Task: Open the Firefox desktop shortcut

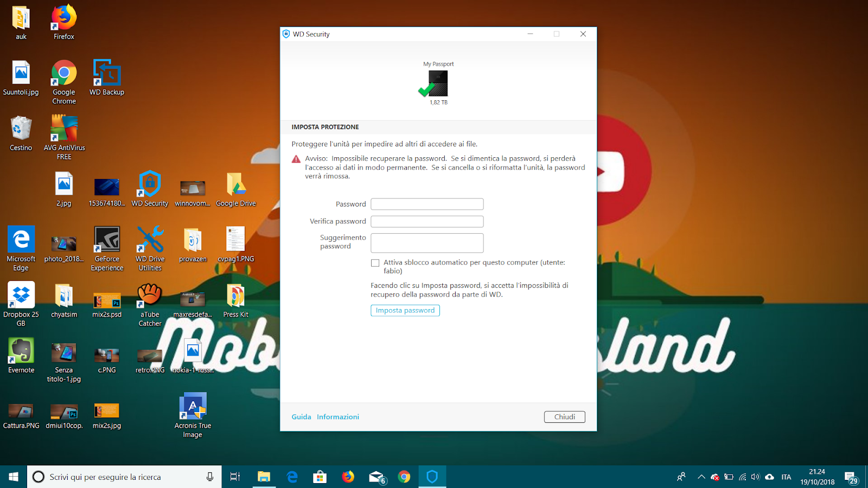Action: coord(64,22)
